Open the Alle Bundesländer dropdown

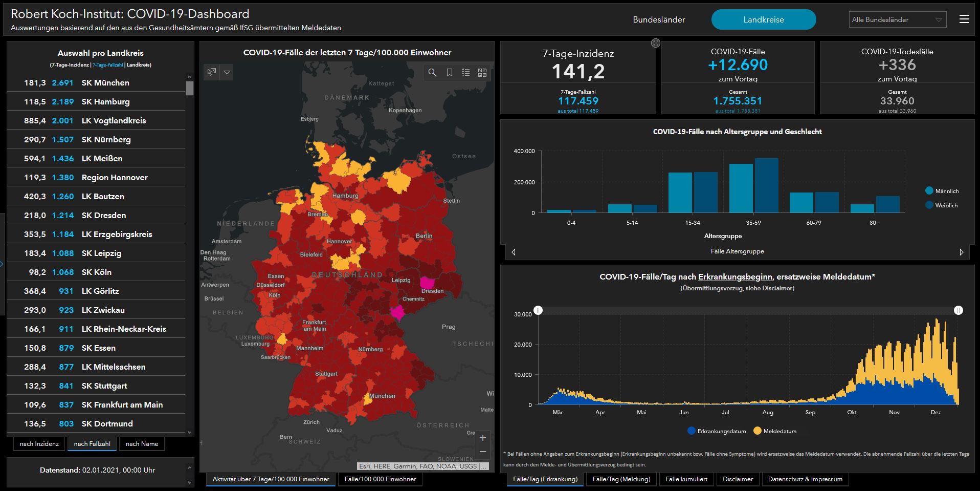coord(897,20)
